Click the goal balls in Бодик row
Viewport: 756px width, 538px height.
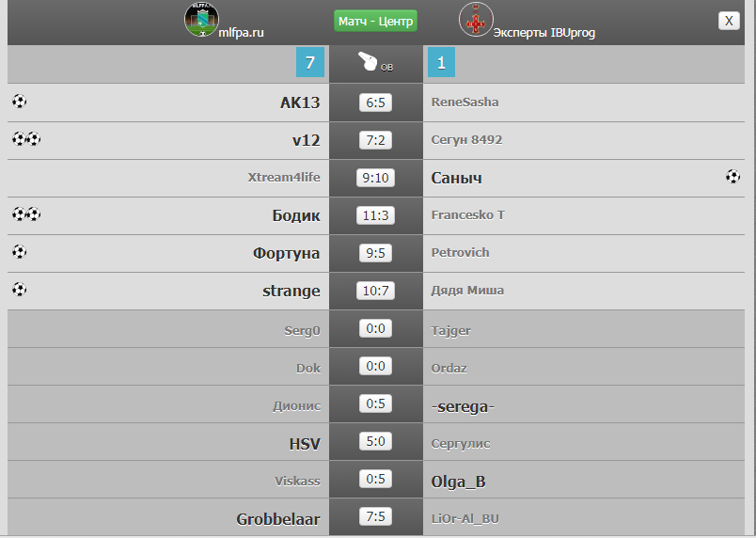point(26,214)
